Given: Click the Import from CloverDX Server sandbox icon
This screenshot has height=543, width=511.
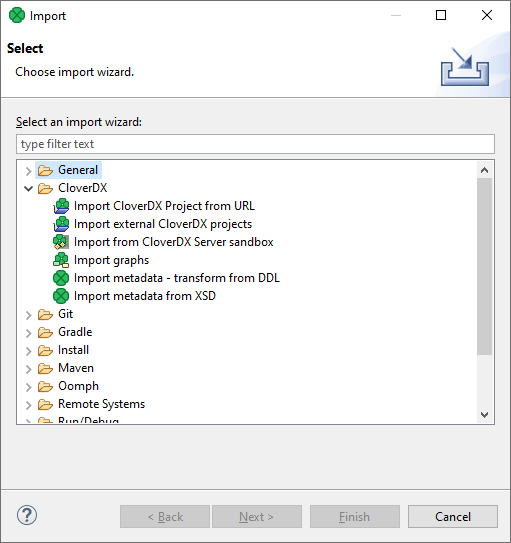Looking at the screenshot, I should pos(61,242).
